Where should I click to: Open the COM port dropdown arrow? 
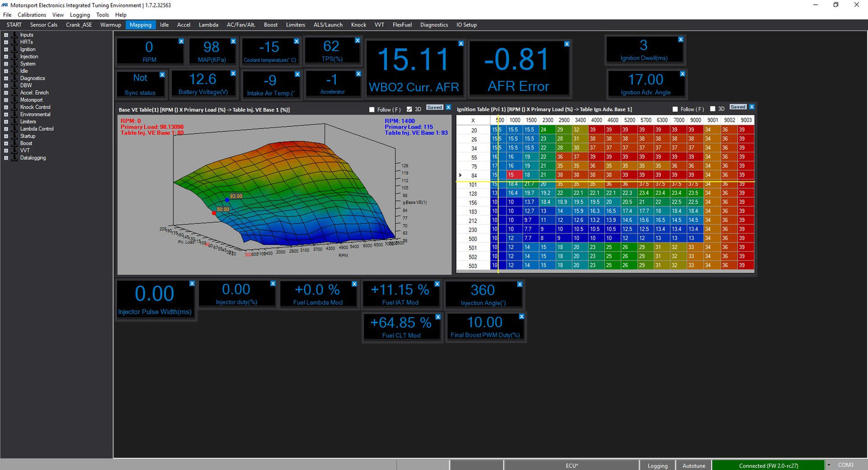pos(829,465)
